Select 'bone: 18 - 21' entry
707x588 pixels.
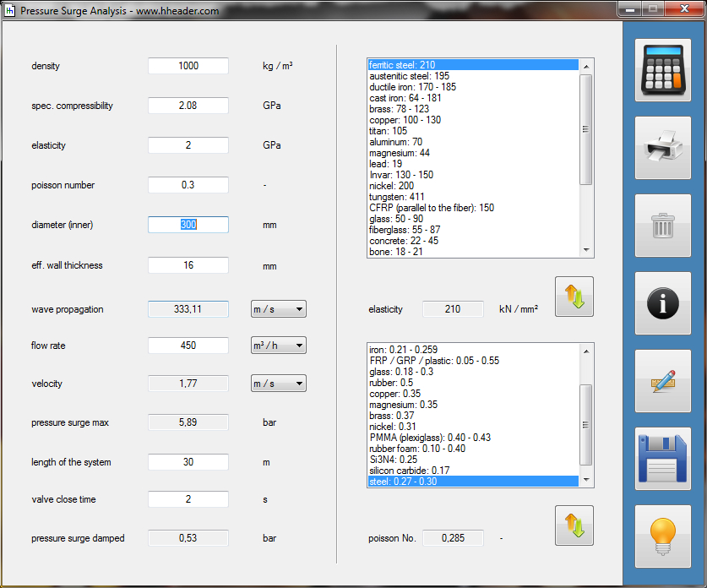[473, 252]
